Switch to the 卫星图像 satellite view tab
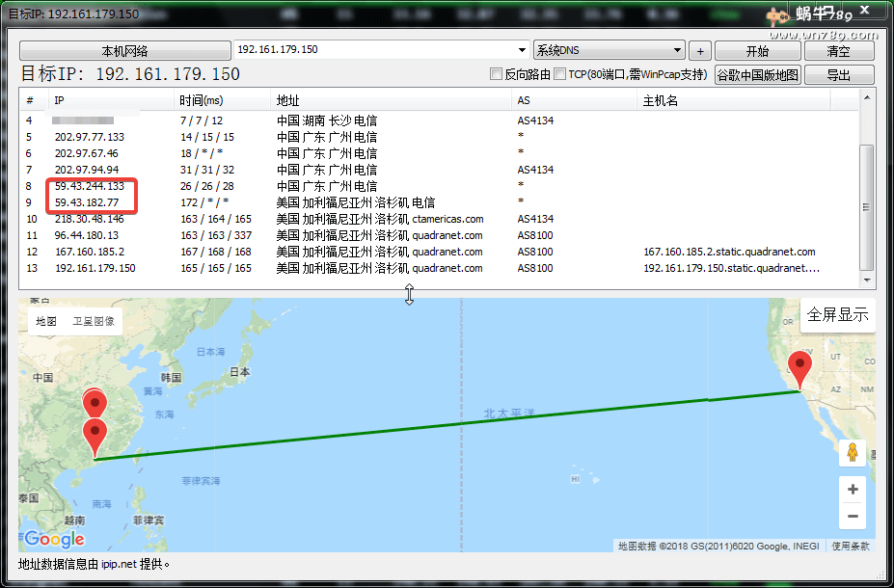Viewport: 894px width, 588px height. pos(94,321)
